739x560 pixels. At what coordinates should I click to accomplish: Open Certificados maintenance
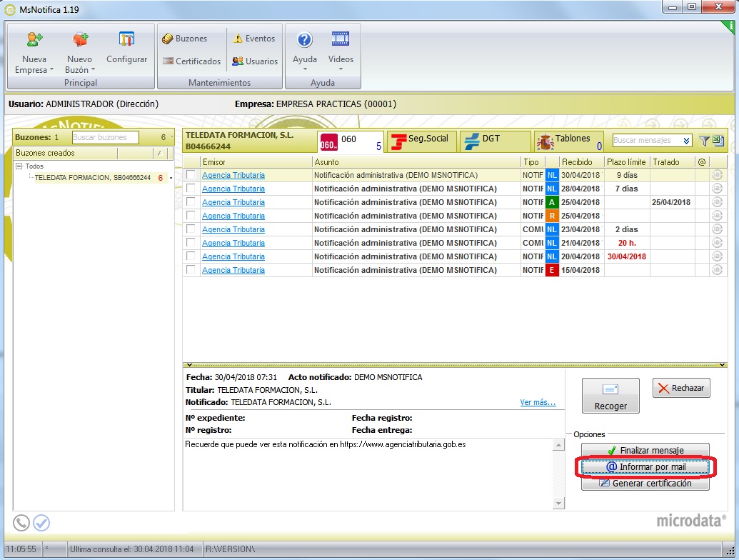click(191, 61)
